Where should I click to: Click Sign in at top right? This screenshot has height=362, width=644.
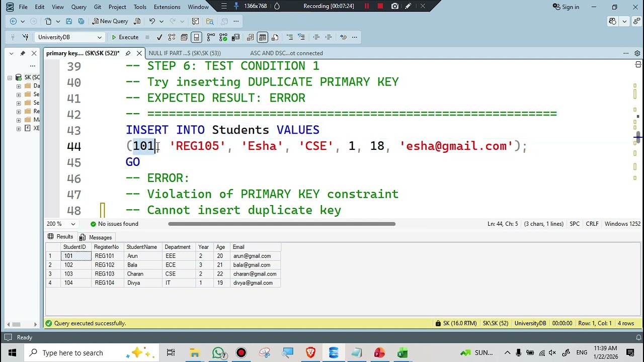(566, 7)
